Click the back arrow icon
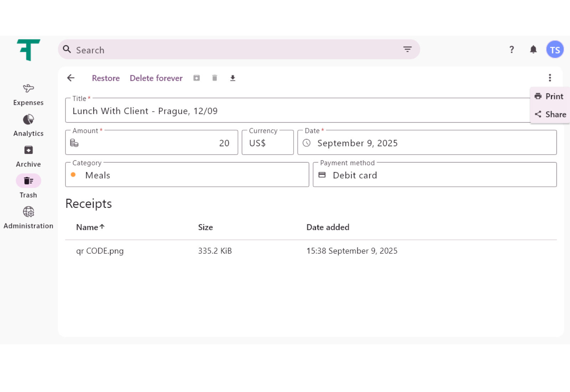The image size is (570, 392). pyautogui.click(x=71, y=78)
